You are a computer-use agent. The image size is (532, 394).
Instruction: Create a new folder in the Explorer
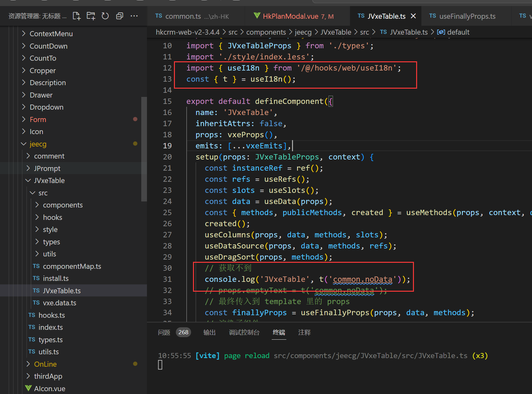91,16
